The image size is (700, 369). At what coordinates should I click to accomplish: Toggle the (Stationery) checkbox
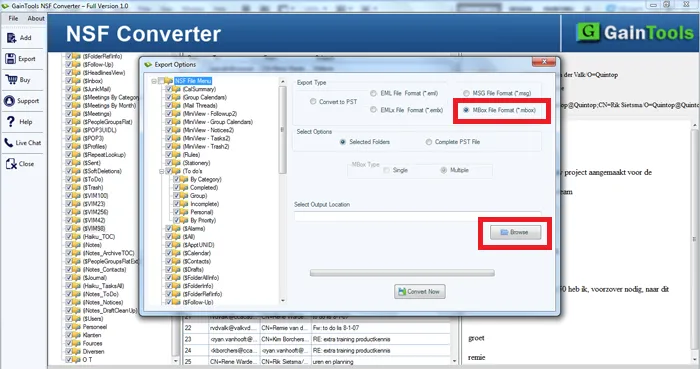click(169, 163)
